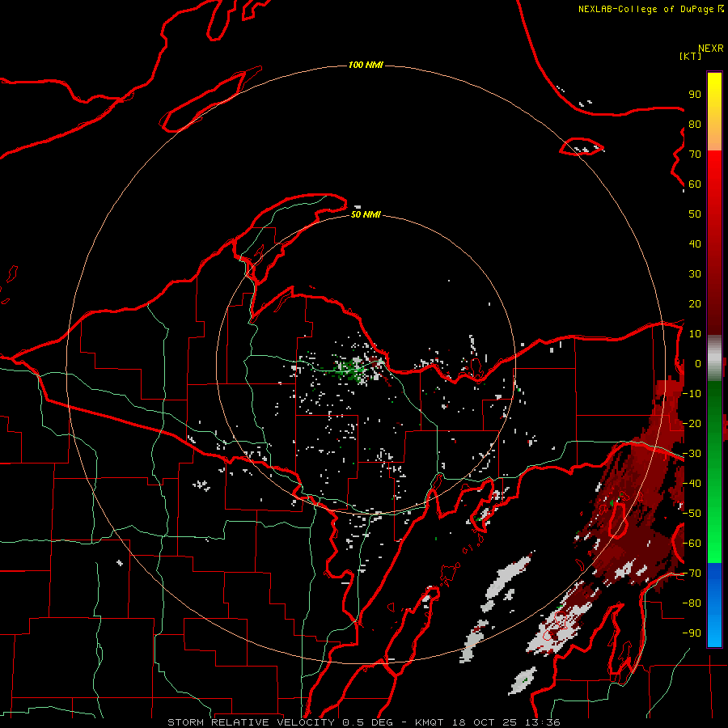Click the -60 value on the velocity scale
Image resolution: width=728 pixels, height=728 pixels.
pyautogui.click(x=692, y=544)
